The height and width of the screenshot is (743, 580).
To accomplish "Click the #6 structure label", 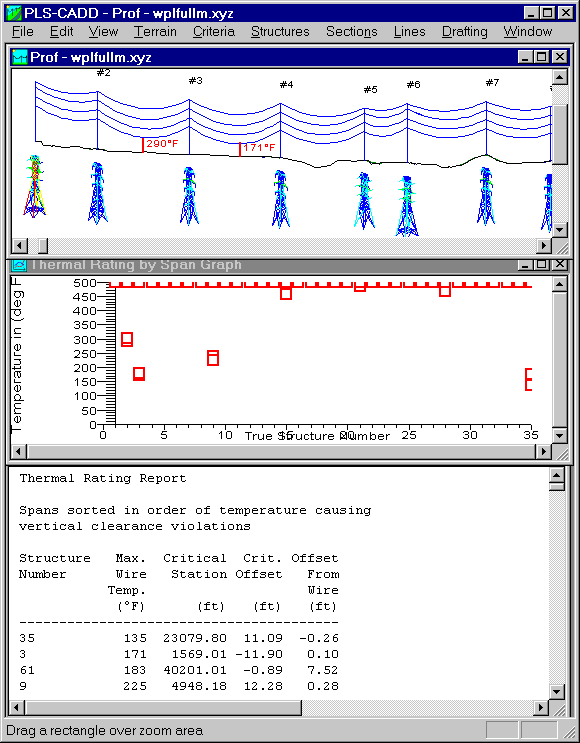I will coord(413,85).
